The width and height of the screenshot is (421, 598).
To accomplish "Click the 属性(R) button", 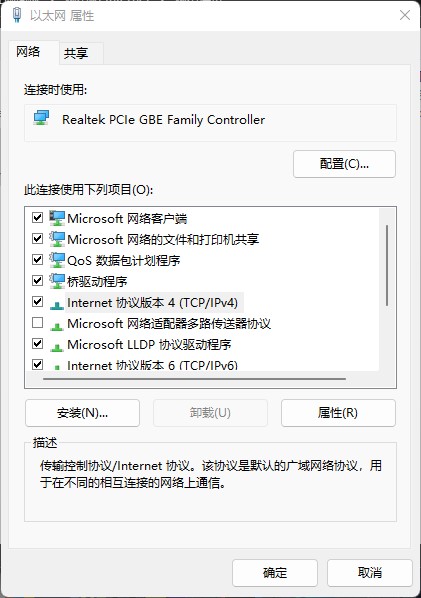I will pyautogui.click(x=338, y=413).
